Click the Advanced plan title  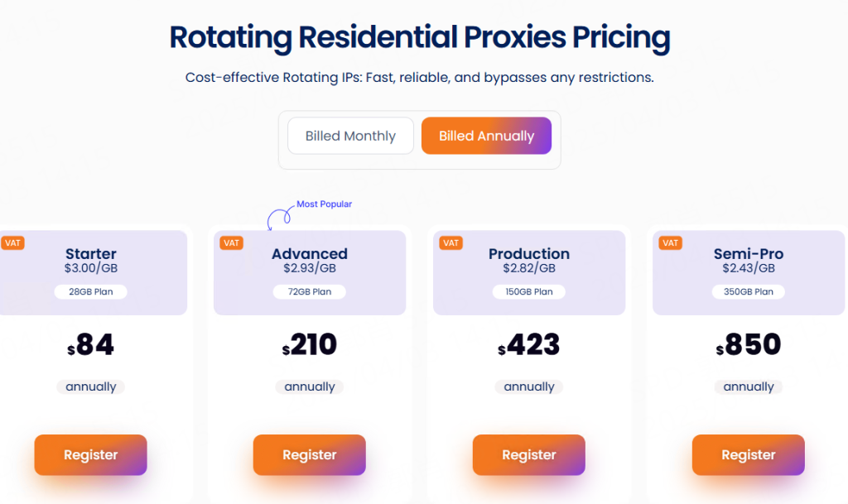pyautogui.click(x=309, y=253)
